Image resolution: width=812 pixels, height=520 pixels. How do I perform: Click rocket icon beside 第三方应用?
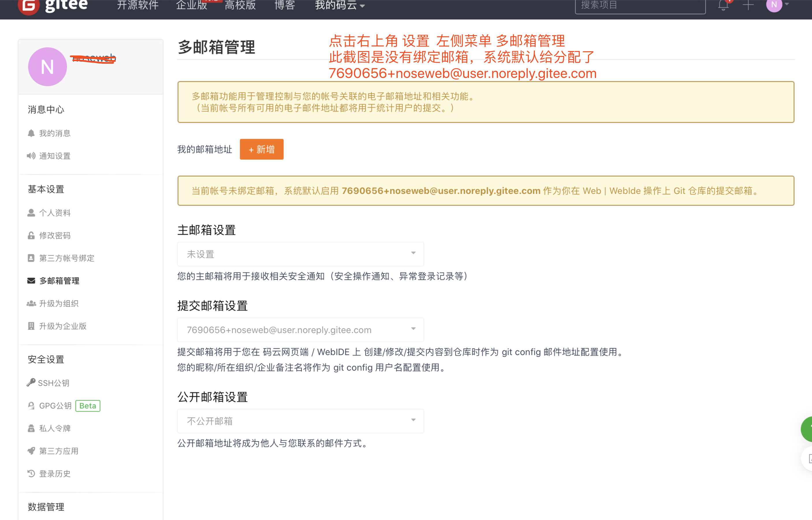tap(31, 451)
